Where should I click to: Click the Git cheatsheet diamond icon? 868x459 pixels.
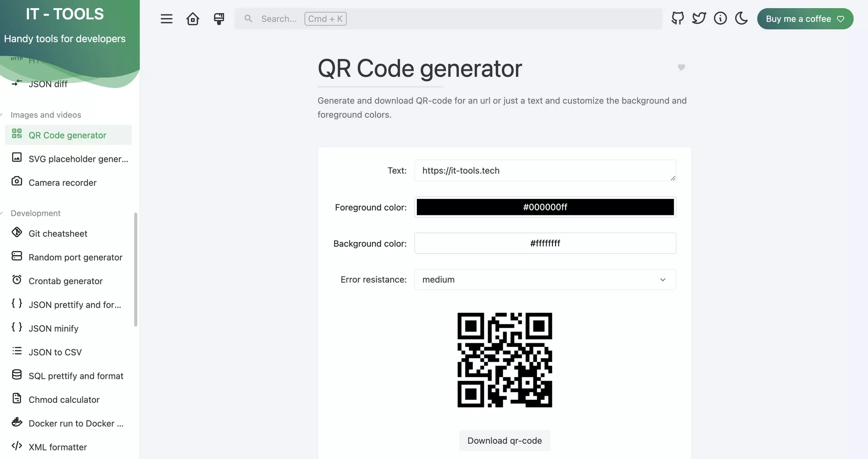[x=17, y=232]
